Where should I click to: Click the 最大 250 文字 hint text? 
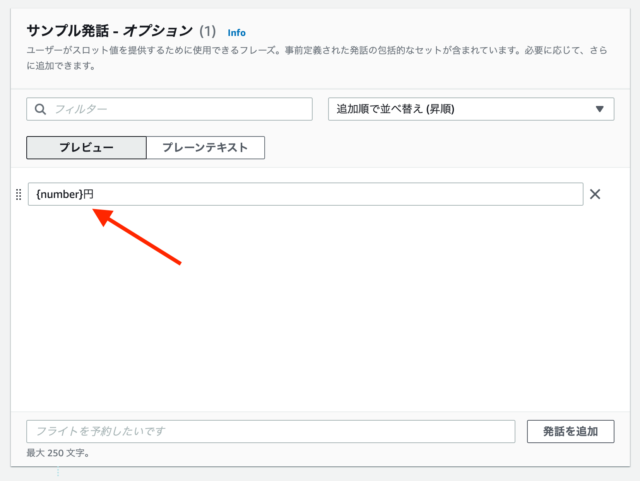coord(62,454)
